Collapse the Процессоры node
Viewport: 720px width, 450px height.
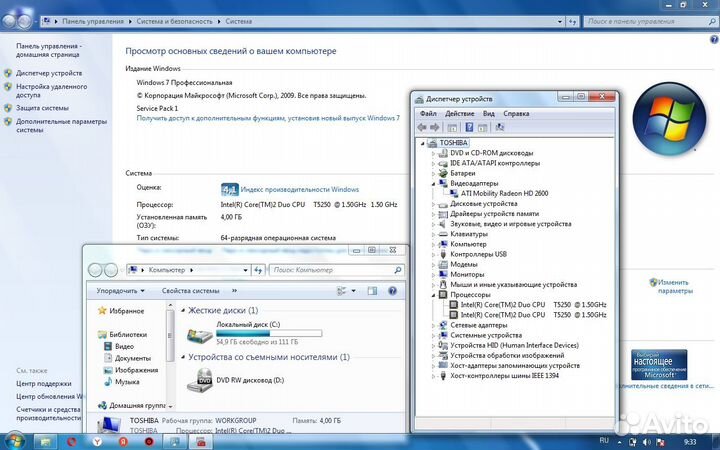pos(433,295)
